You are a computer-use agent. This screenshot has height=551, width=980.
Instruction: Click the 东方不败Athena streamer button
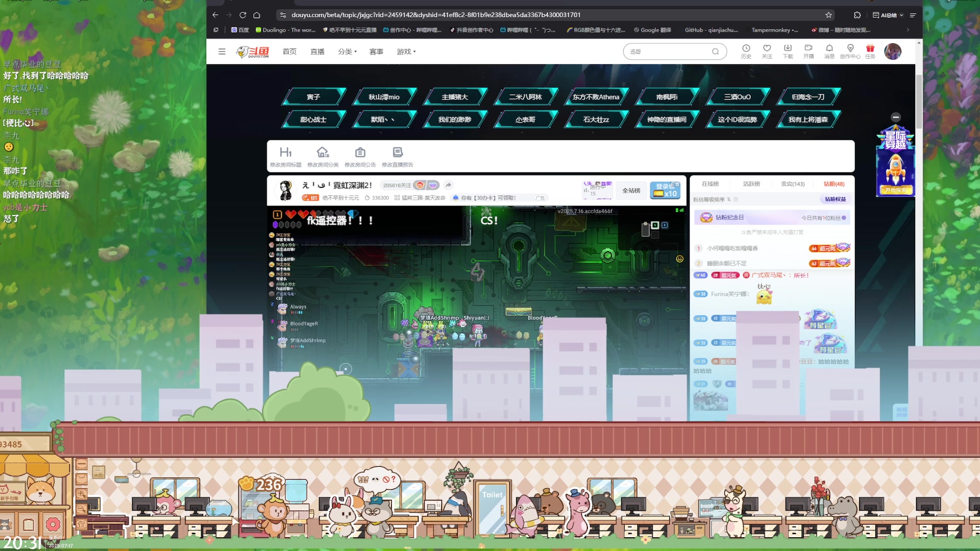point(596,97)
